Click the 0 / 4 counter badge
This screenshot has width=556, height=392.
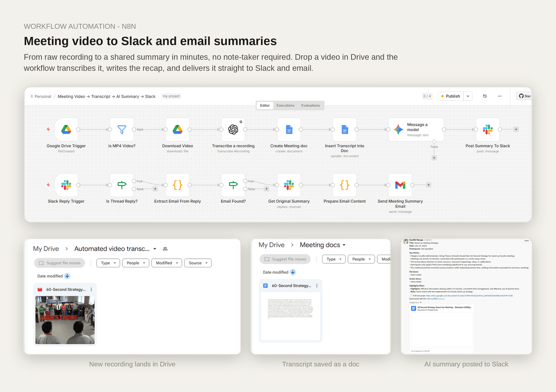pyautogui.click(x=427, y=96)
